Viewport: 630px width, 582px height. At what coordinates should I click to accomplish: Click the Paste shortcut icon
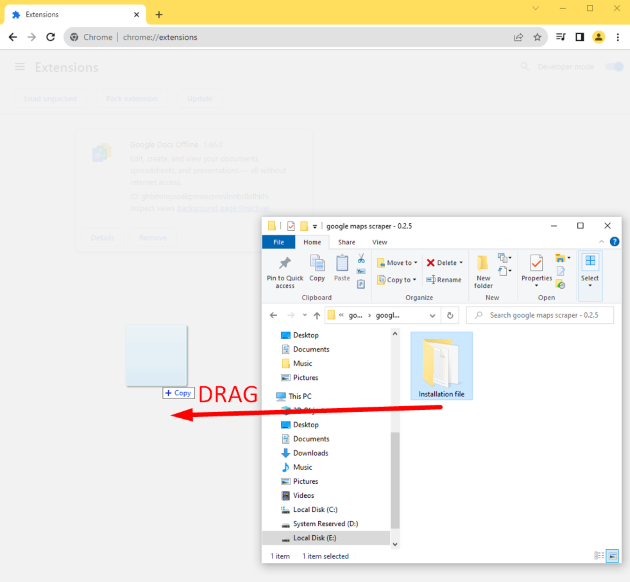(x=361, y=284)
